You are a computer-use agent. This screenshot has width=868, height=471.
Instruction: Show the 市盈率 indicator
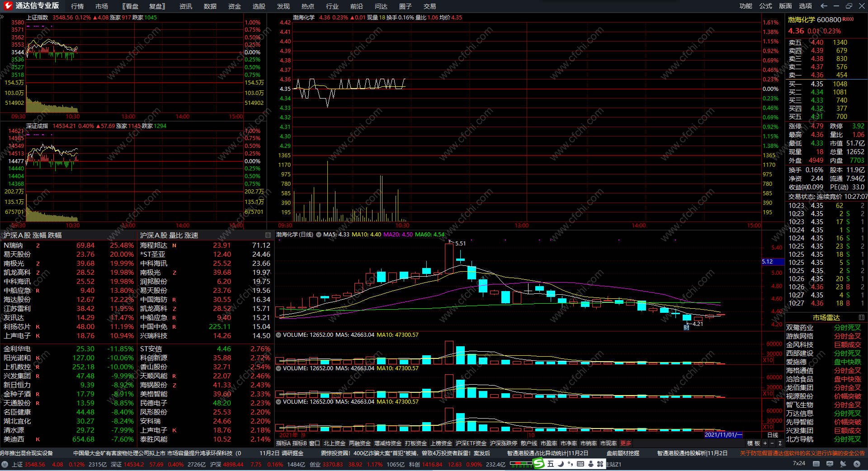tap(549, 443)
